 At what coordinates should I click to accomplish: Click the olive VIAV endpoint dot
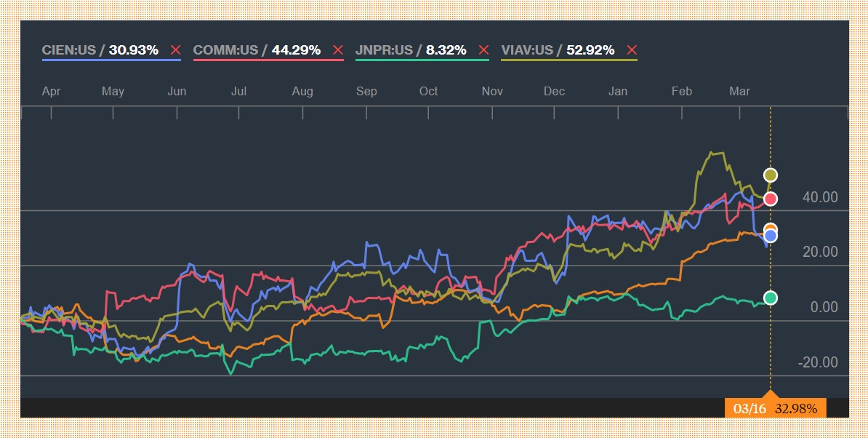[x=771, y=175]
